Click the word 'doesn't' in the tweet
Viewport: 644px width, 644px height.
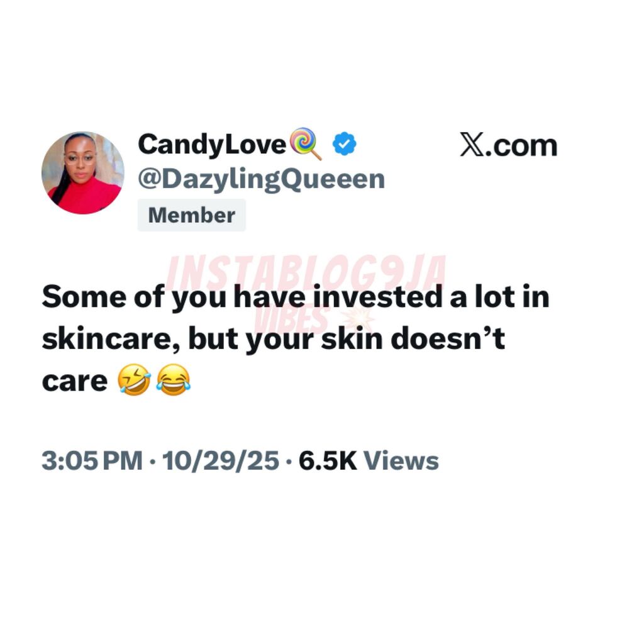tap(448, 338)
